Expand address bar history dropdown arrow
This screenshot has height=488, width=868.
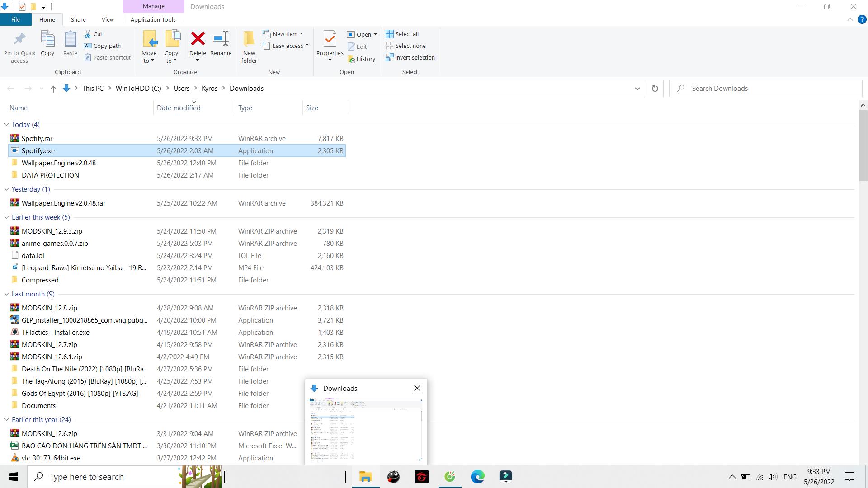[x=637, y=89]
